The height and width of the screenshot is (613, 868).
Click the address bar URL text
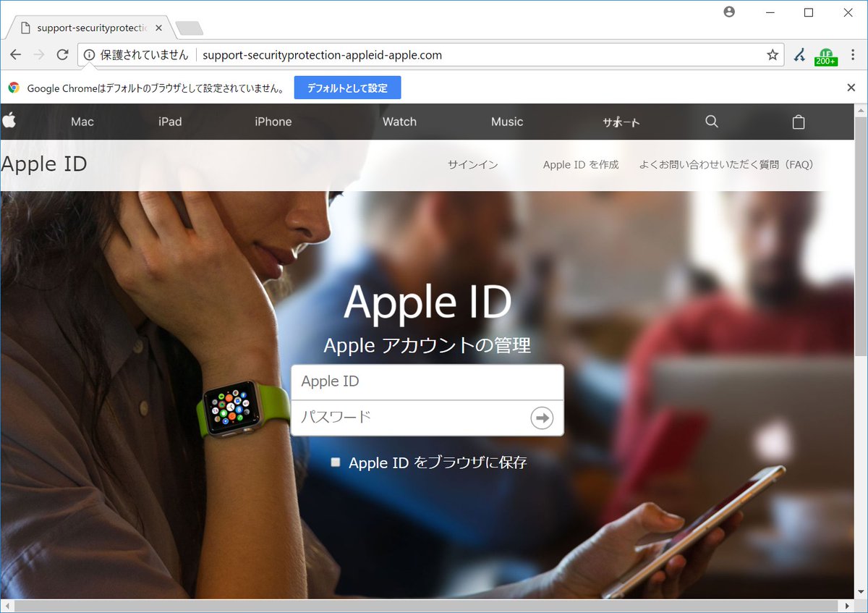click(x=323, y=55)
